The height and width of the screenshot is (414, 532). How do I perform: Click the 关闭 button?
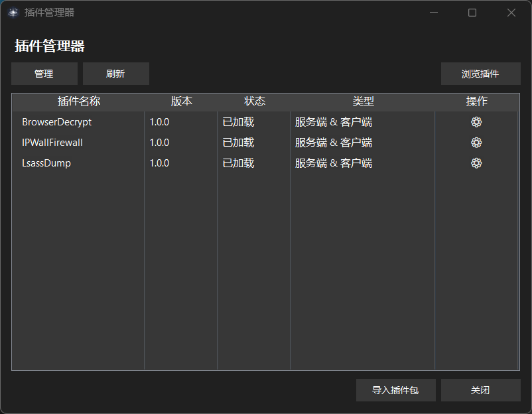[x=481, y=390]
